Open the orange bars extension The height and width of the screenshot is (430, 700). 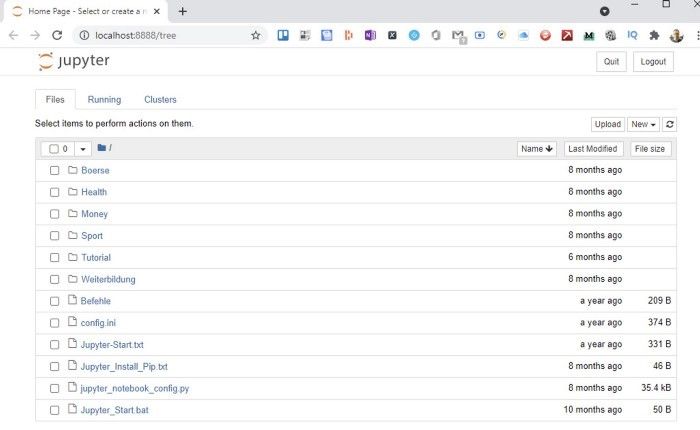tap(349, 35)
